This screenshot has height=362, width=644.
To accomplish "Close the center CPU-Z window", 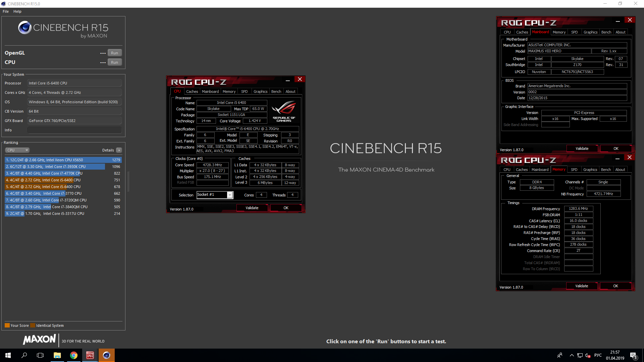I will pyautogui.click(x=300, y=79).
